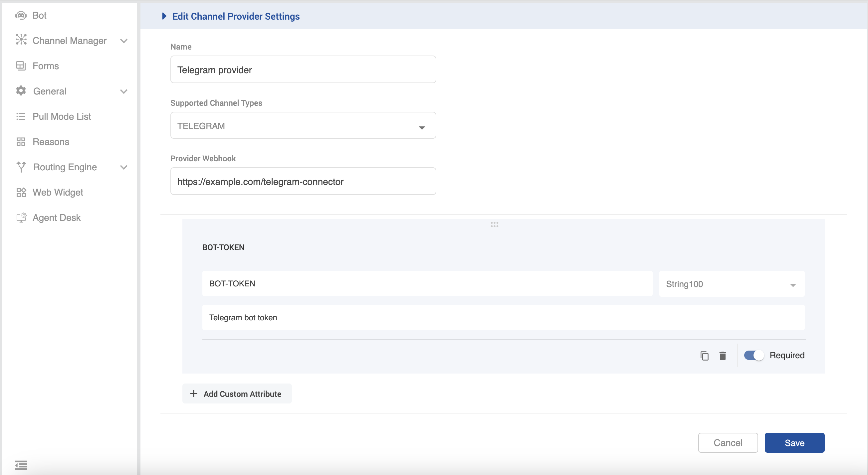868x475 pixels.
Task: Click the Web Widget icon
Action: point(21,192)
